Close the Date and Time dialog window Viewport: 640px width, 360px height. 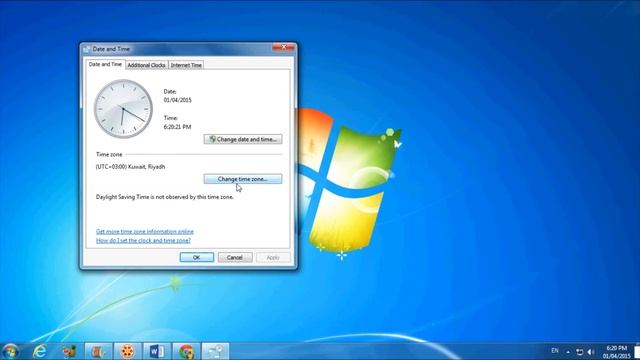(x=283, y=47)
